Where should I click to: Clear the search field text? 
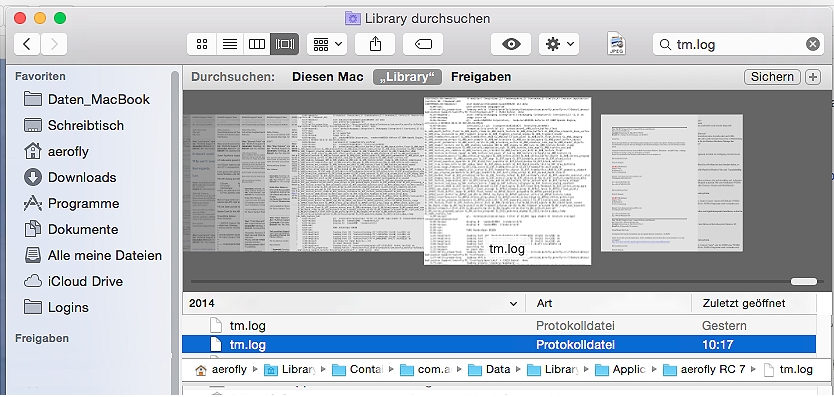pyautogui.click(x=812, y=45)
